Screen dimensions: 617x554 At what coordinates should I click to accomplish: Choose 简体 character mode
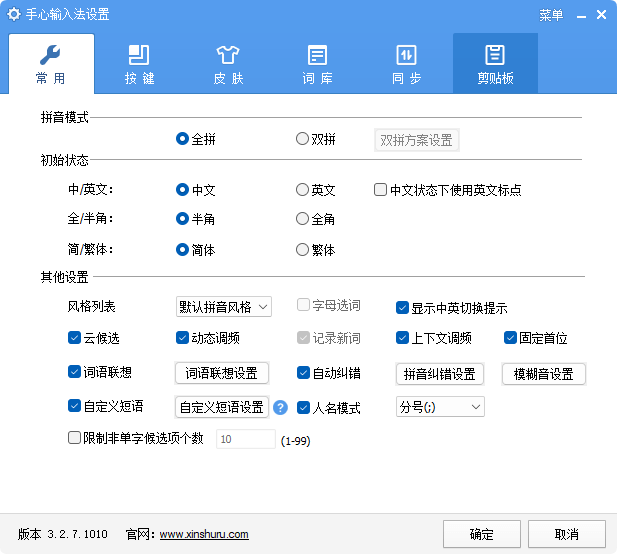point(182,249)
